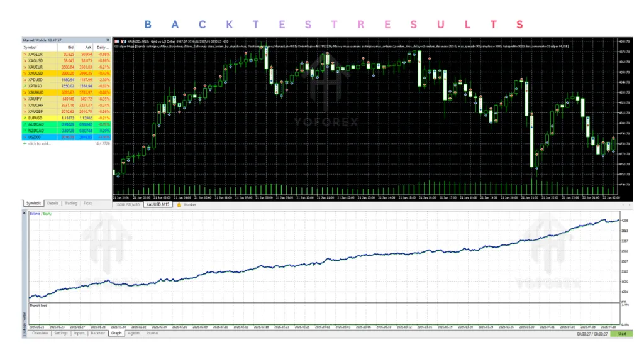Viewport: 644px width, 362px height.
Task: Select the Graph tab in Strategy Tester
Action: click(116, 333)
